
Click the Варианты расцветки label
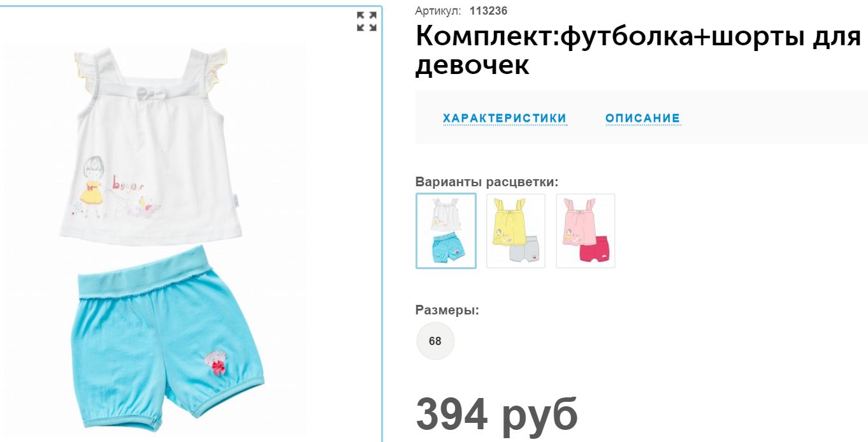pyautogui.click(x=487, y=182)
